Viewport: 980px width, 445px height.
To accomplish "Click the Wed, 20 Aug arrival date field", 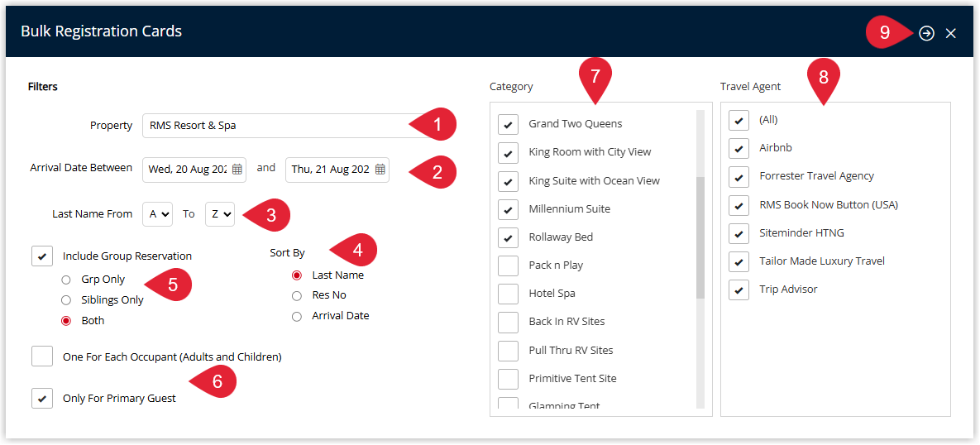I will click(x=194, y=170).
